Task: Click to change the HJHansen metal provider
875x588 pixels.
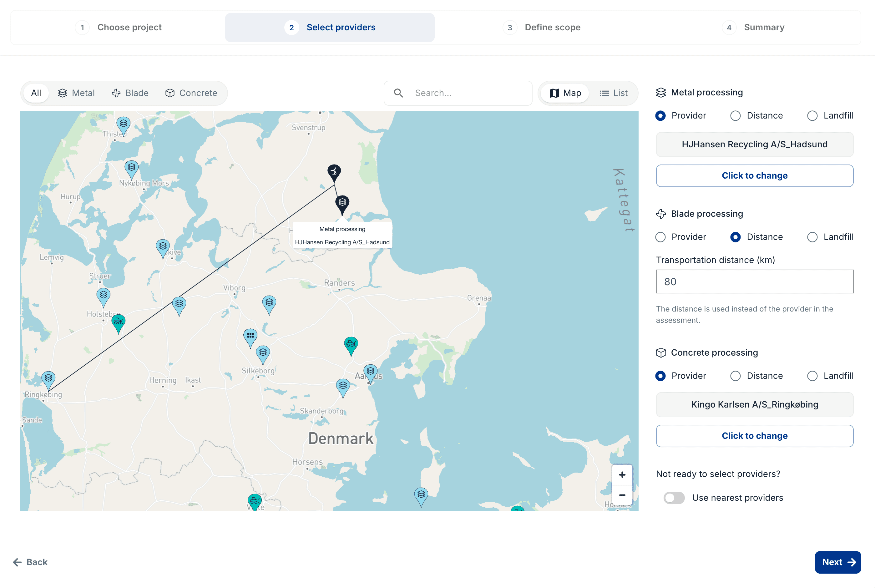Action: pyautogui.click(x=754, y=175)
